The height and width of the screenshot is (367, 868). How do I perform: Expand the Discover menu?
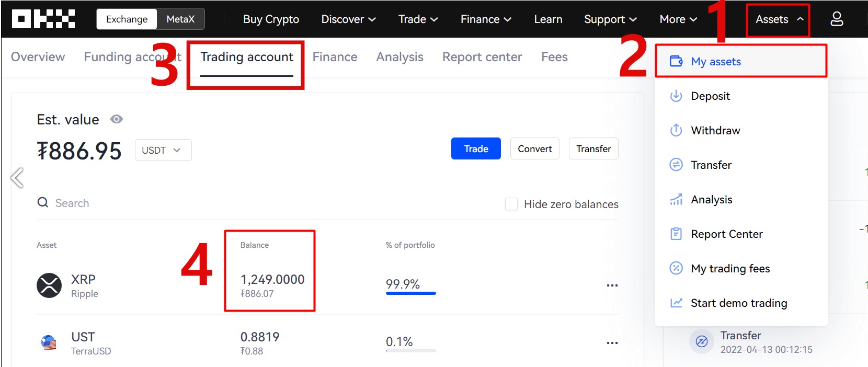point(348,19)
